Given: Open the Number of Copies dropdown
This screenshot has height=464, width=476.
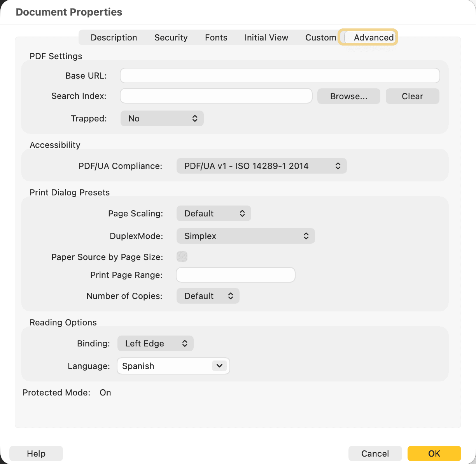Looking at the screenshot, I should [208, 296].
